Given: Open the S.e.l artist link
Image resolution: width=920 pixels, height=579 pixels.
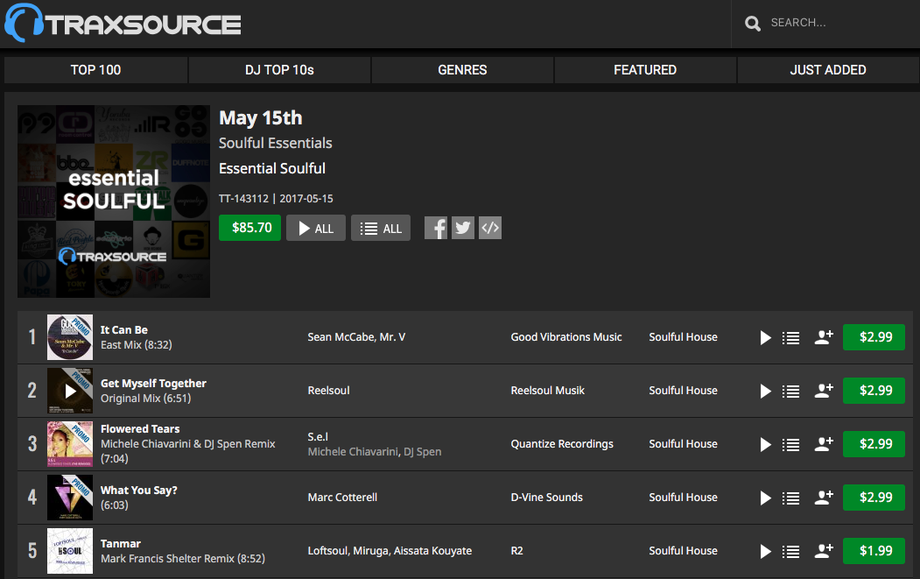Looking at the screenshot, I should click(x=318, y=436).
